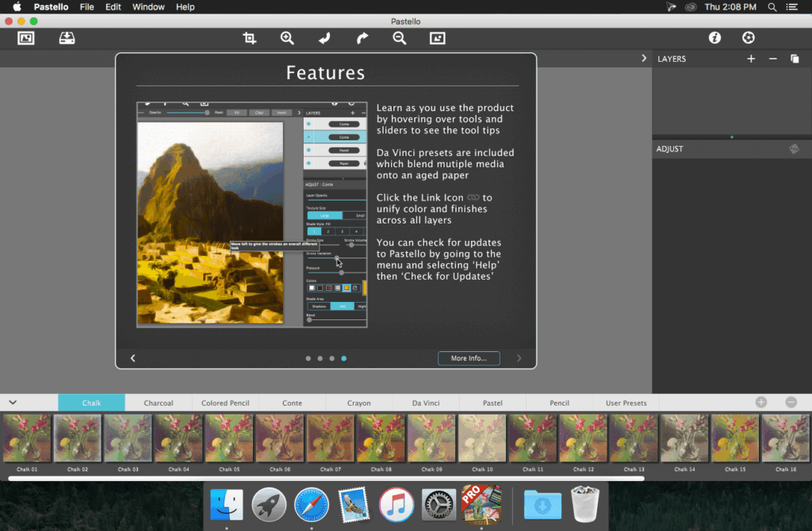Apply the Chalk 05 preset thumbnail
The width and height of the screenshot is (812, 531).
point(229,437)
